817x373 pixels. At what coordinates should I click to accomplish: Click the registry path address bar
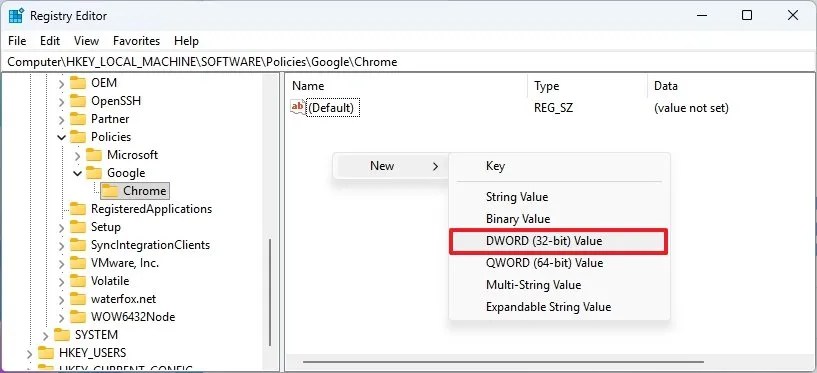pos(408,62)
